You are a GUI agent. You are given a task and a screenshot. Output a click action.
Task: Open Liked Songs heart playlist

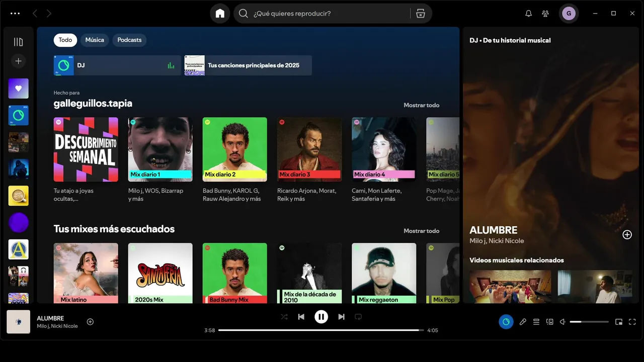coord(19,88)
